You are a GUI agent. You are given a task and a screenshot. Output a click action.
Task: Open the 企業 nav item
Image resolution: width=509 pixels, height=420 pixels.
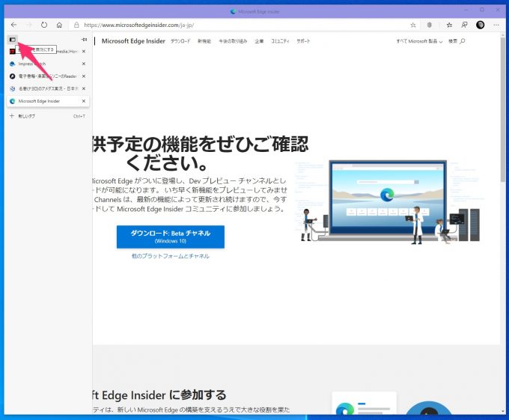(x=259, y=41)
